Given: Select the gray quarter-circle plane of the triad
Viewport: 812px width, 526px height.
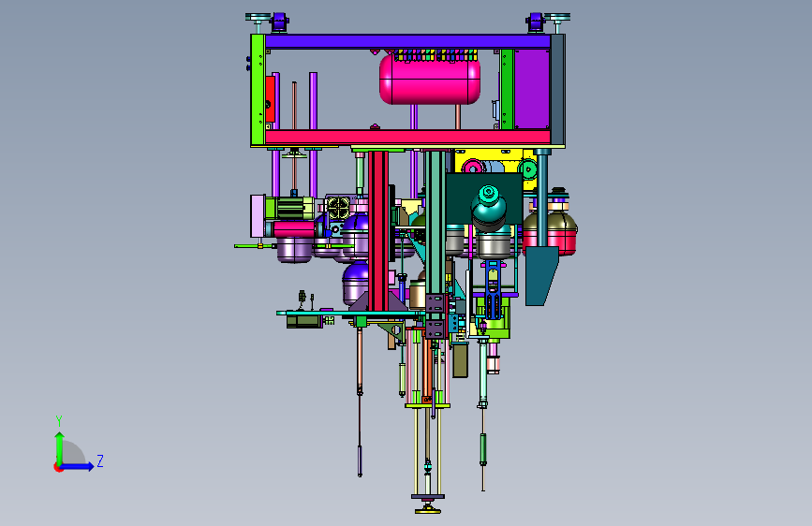Looking at the screenshot, I should (x=74, y=452).
